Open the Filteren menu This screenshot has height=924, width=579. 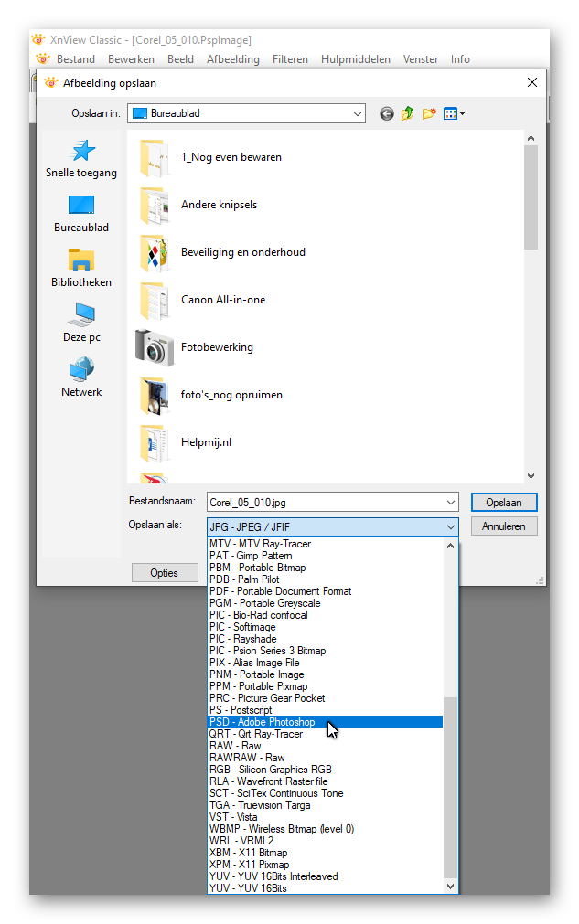(x=290, y=59)
